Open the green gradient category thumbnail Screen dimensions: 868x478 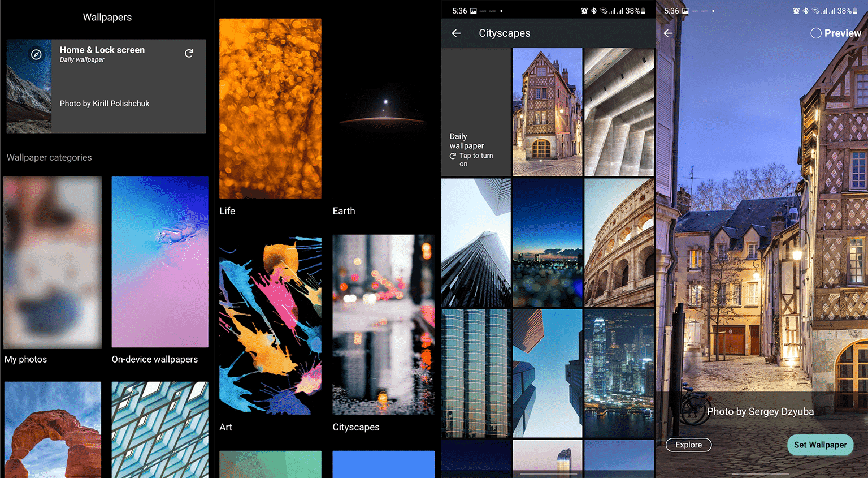[x=270, y=464]
